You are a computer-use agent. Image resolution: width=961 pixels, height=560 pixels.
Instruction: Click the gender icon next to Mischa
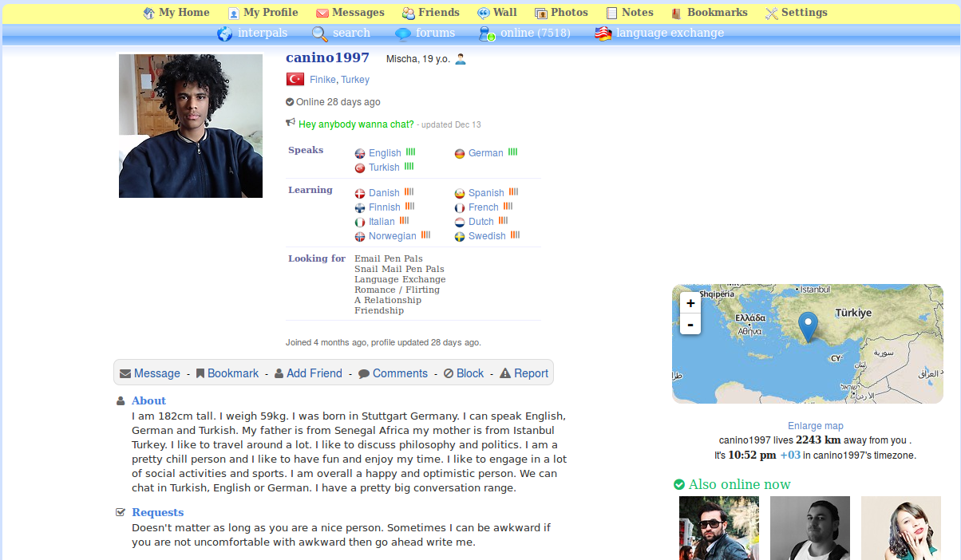coord(461,59)
